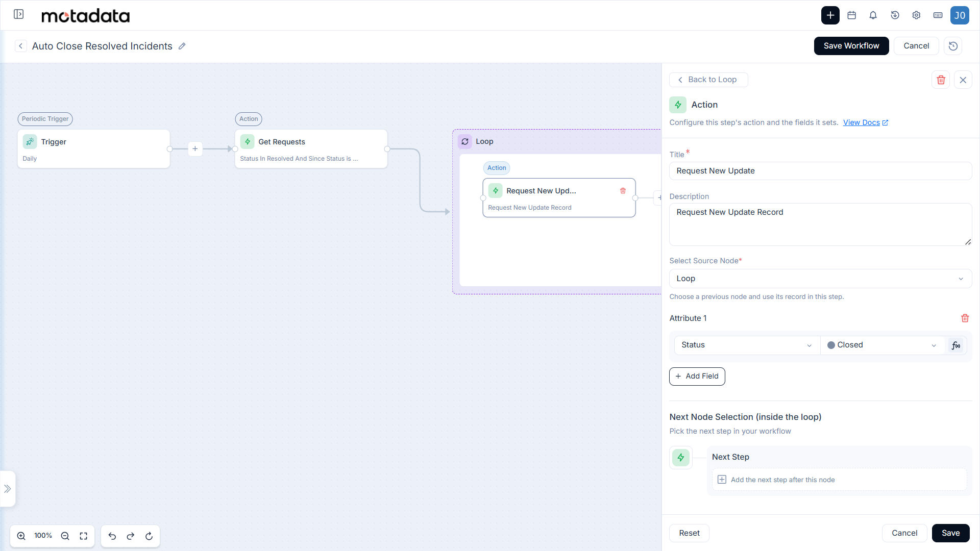Click Save Workflow button

[x=851, y=46]
